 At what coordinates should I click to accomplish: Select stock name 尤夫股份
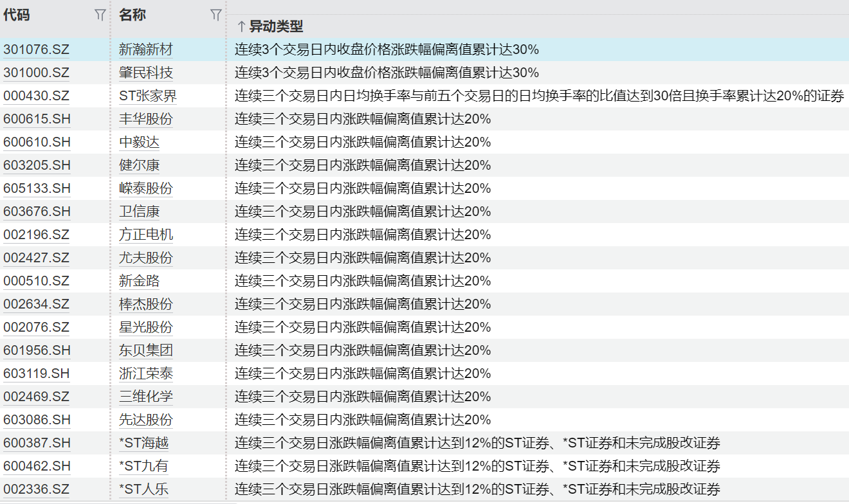tap(146, 258)
